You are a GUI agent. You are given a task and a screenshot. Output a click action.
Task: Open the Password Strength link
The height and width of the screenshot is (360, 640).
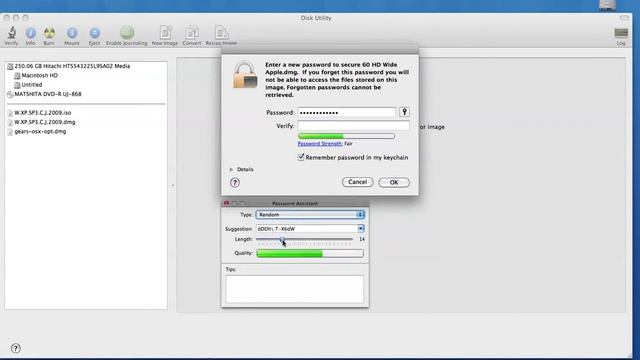[x=320, y=144]
